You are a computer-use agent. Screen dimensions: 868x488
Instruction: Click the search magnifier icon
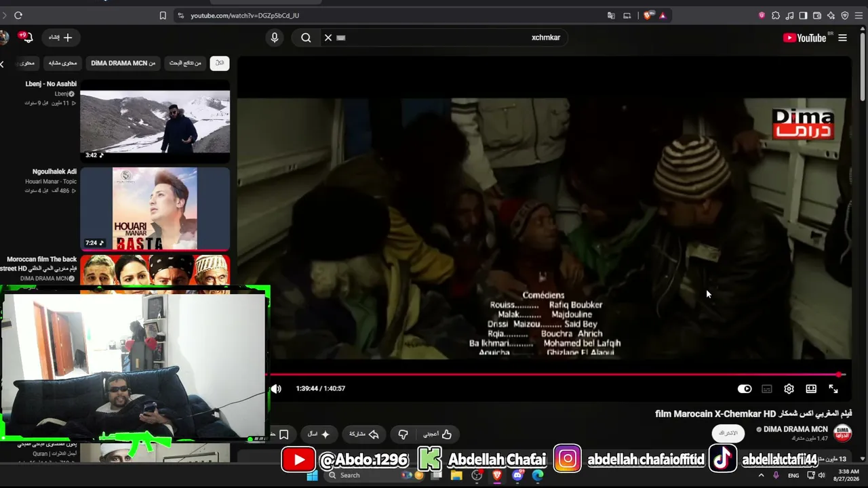click(306, 38)
